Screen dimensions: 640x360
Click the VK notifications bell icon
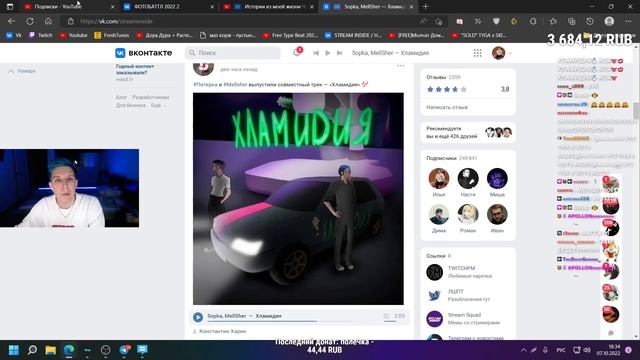[x=297, y=52]
